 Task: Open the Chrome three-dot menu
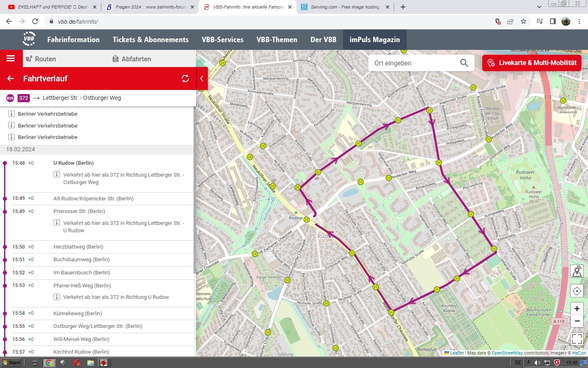pyautogui.click(x=579, y=21)
